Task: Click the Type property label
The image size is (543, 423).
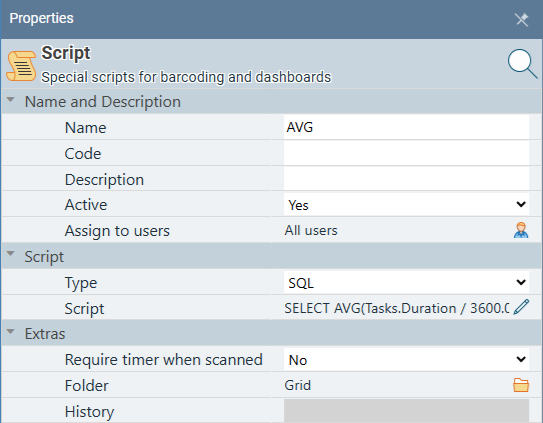Action: pyautogui.click(x=81, y=283)
